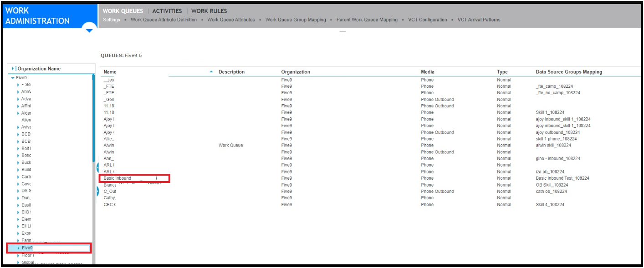Expand the Expr organization node
Image resolution: width=644 pixels, height=268 pixels.
[18, 233]
